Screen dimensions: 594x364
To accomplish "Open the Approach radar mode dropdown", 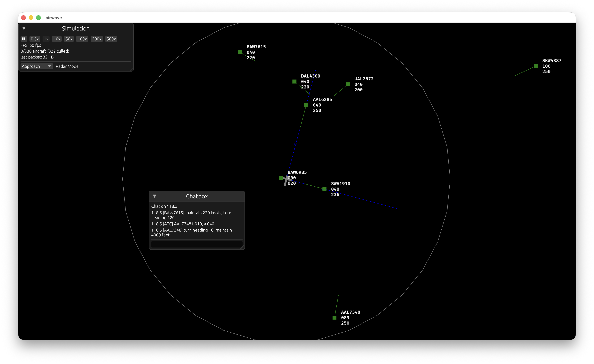I will coord(36,66).
